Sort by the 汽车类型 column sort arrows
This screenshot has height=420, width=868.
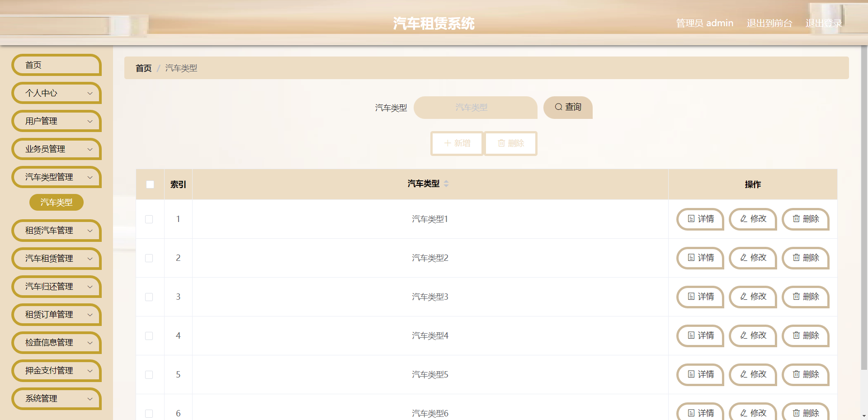tap(446, 184)
